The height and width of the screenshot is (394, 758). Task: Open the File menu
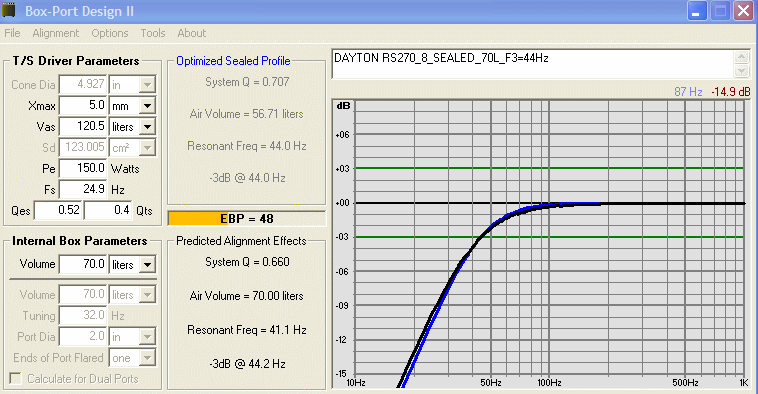point(12,33)
